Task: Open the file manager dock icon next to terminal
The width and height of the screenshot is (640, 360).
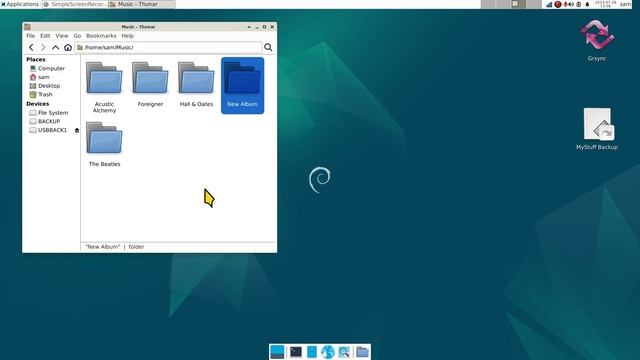Action: click(x=311, y=352)
